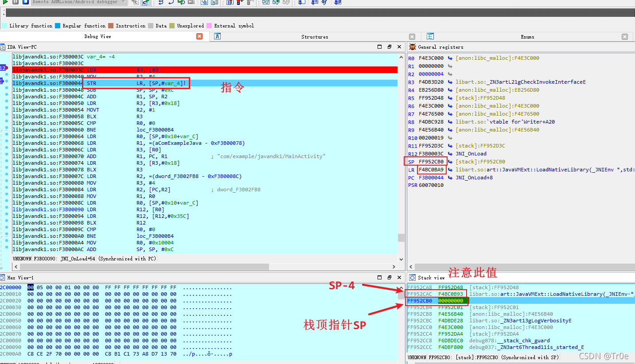Maximize the Hex View-1 panel
The height and width of the screenshot is (364, 635).
[379, 278]
